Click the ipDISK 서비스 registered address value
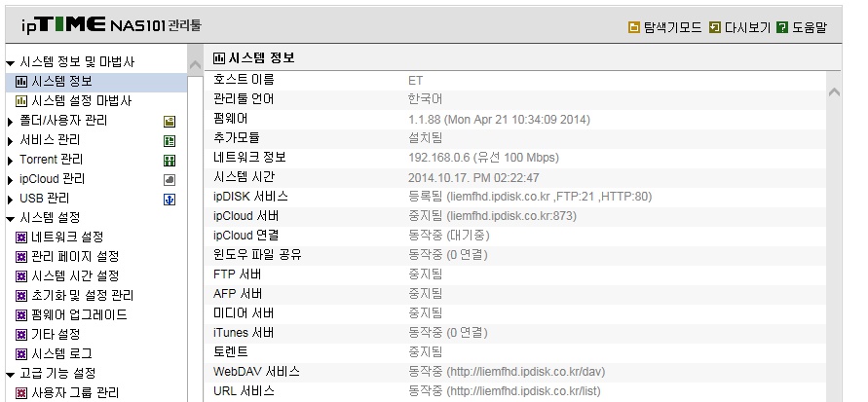868x402 pixels. [530, 197]
